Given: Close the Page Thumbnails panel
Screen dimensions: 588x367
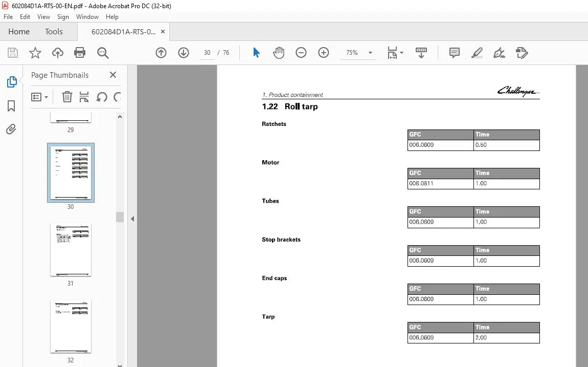Looking at the screenshot, I should coord(113,75).
